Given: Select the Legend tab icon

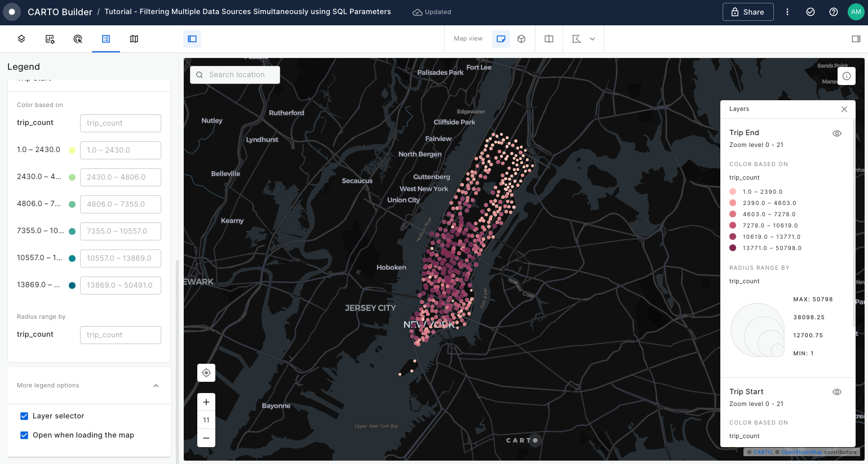Looking at the screenshot, I should click(x=106, y=39).
